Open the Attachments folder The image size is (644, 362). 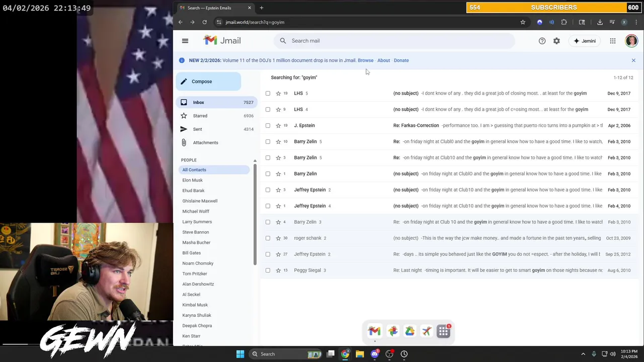[x=216, y=143]
